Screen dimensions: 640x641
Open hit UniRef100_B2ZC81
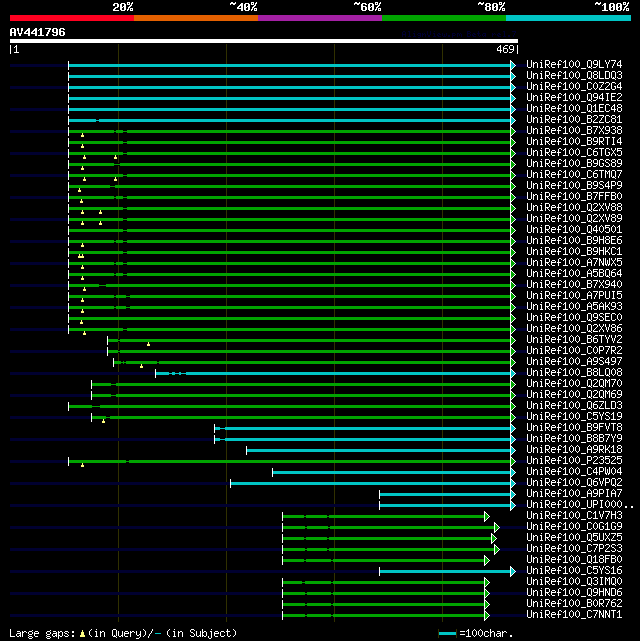pos(574,120)
